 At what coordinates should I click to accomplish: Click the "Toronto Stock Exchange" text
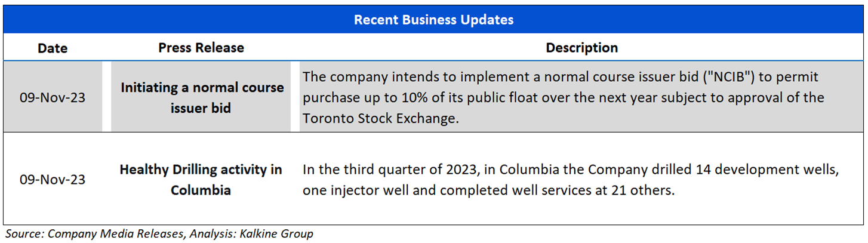point(380,118)
